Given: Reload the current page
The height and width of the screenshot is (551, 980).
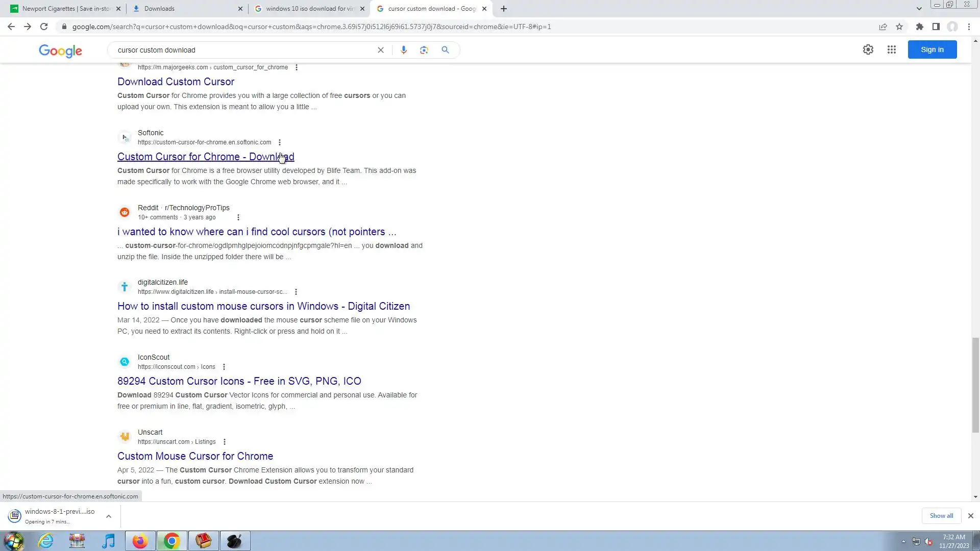Looking at the screenshot, I should (x=44, y=27).
